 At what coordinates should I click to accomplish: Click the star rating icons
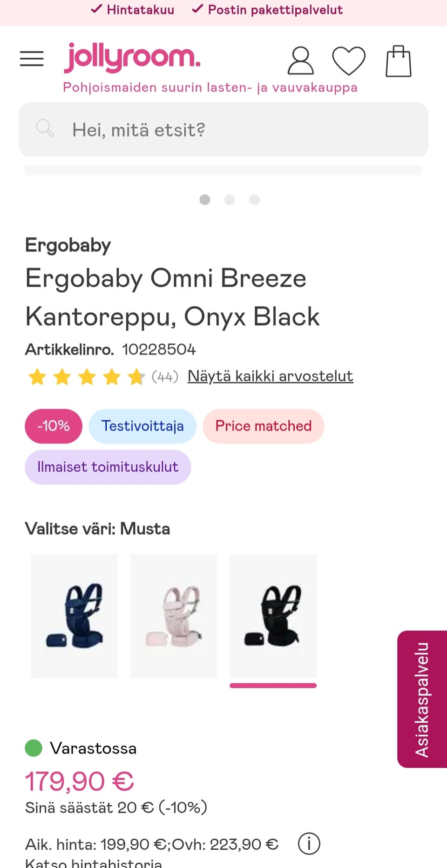pyautogui.click(x=87, y=377)
